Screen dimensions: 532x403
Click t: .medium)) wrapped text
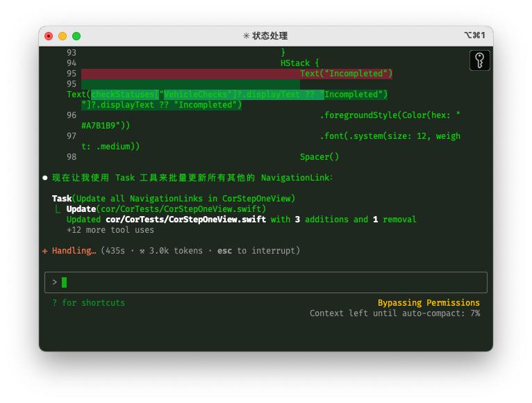click(110, 147)
